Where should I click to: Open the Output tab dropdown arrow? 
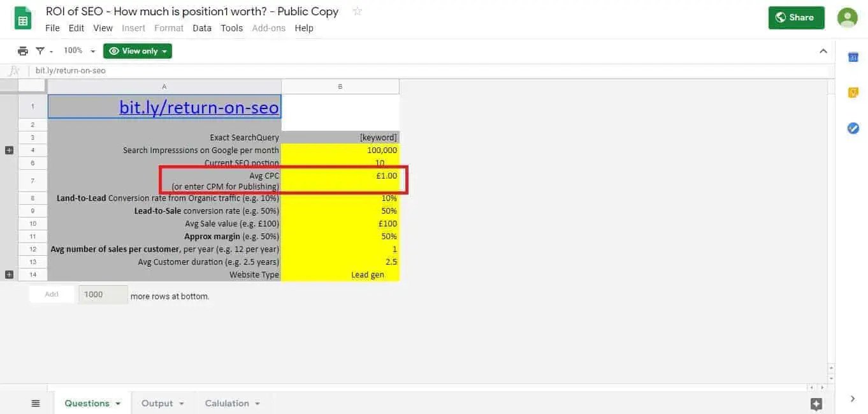182,404
